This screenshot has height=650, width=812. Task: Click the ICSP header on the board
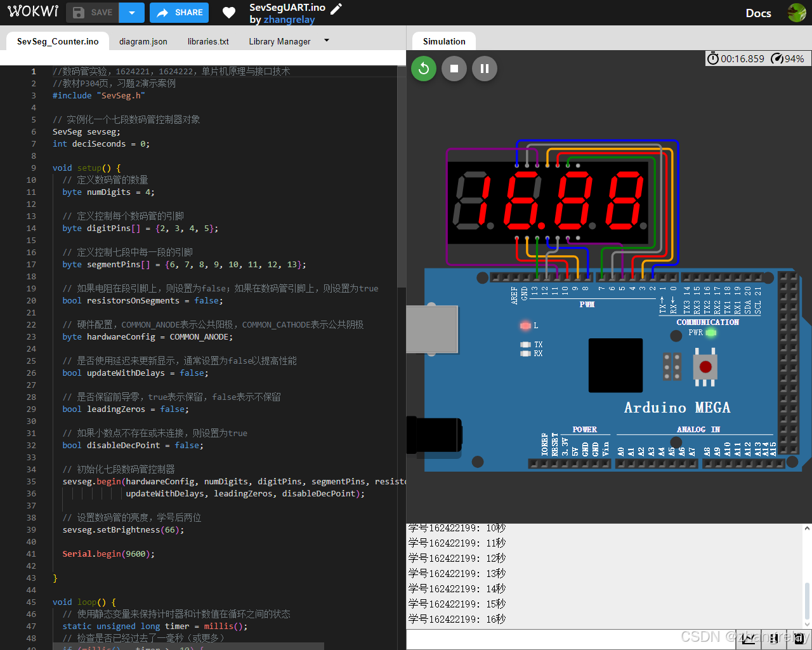click(x=672, y=366)
